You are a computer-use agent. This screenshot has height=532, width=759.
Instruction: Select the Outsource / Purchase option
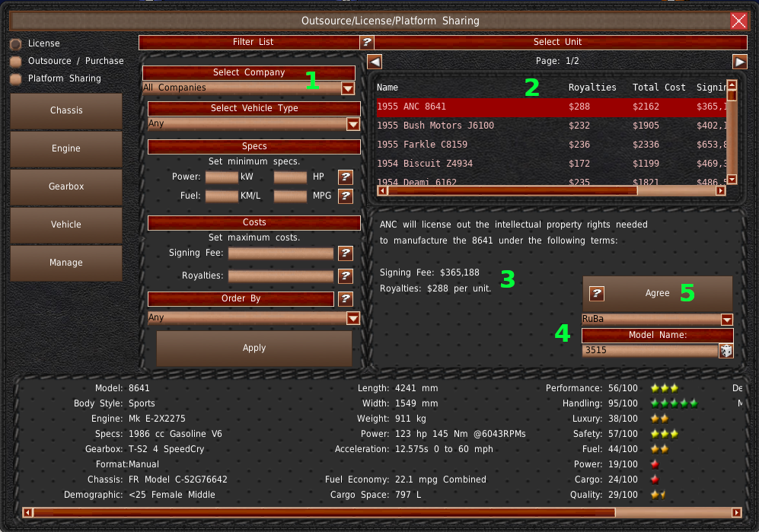[x=15, y=61]
